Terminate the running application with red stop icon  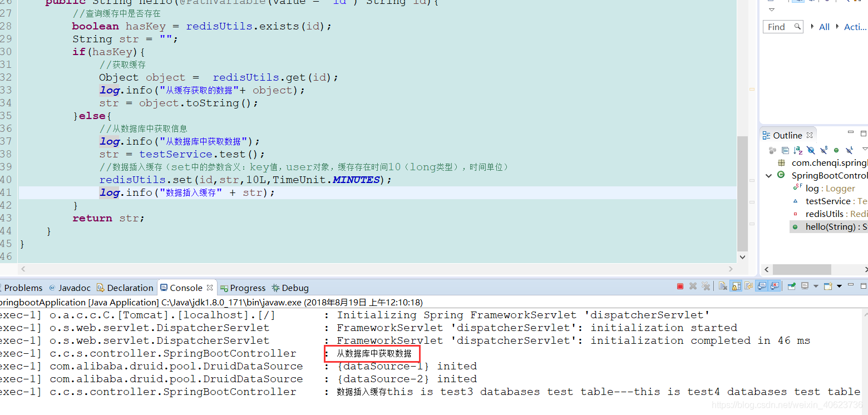click(680, 286)
